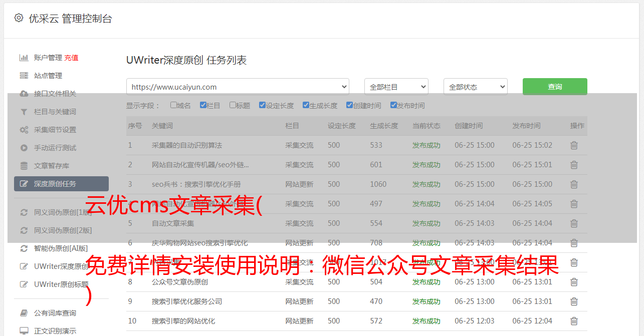Open 栏目与关键词 sidebar link

click(x=55, y=112)
